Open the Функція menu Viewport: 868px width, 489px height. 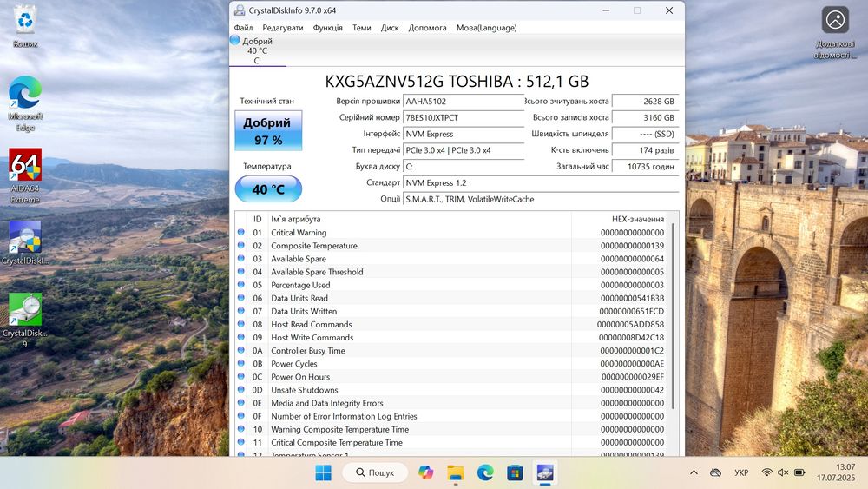tap(328, 28)
